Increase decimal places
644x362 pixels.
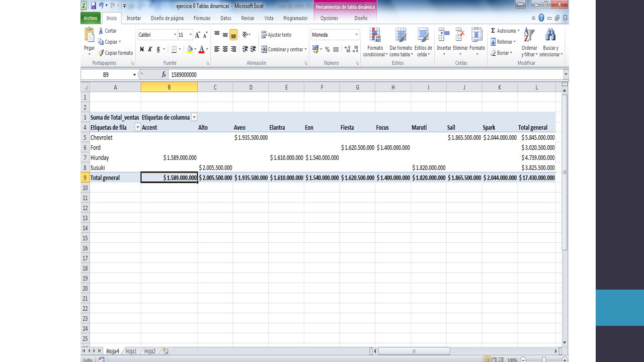[x=347, y=49]
